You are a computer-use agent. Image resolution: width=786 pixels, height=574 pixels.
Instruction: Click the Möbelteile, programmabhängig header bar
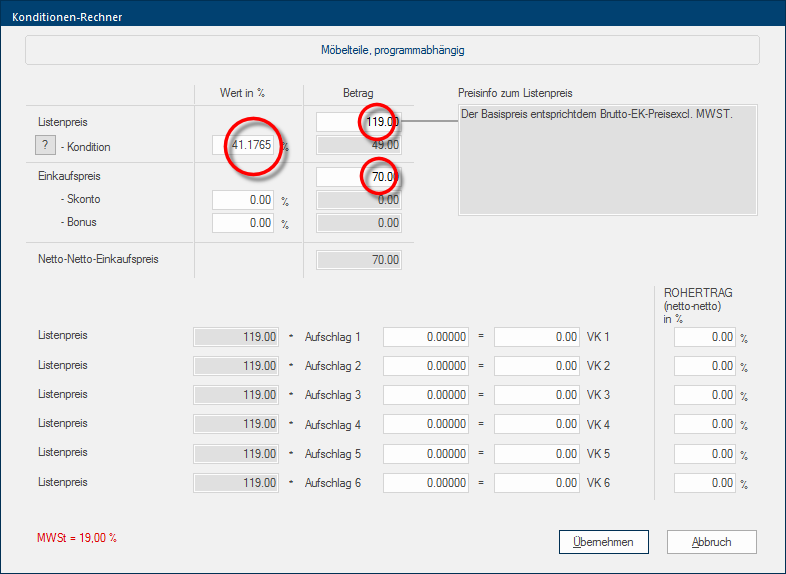(x=392, y=50)
